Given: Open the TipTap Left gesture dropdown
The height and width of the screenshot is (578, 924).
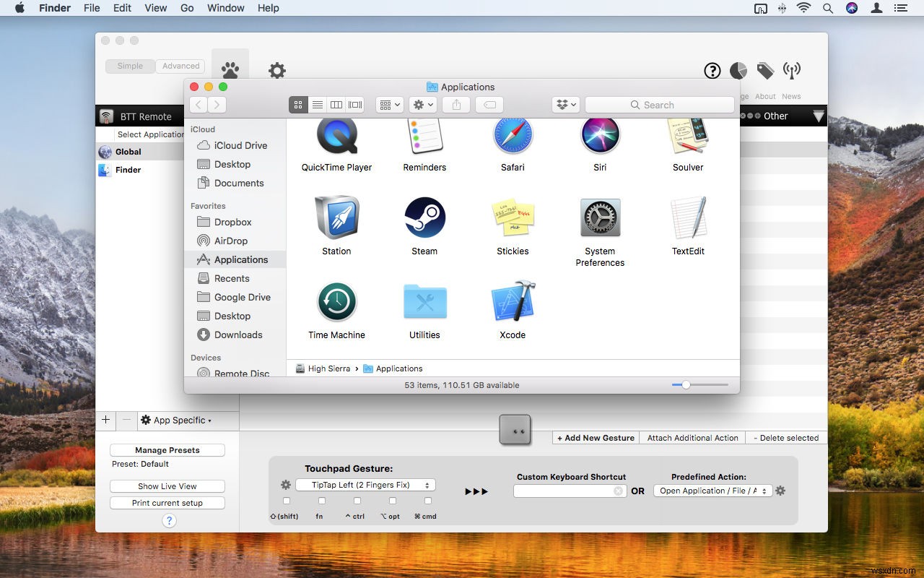Looking at the screenshot, I should coord(365,485).
